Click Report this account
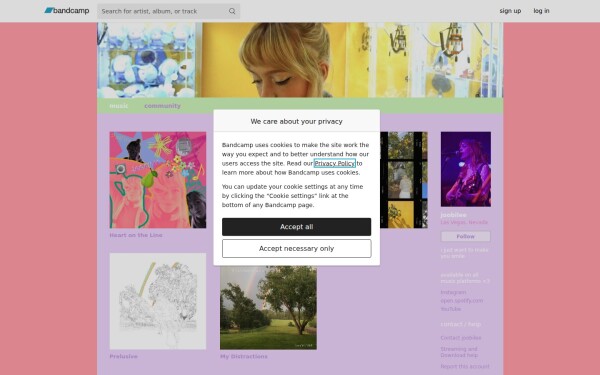 [x=465, y=367]
